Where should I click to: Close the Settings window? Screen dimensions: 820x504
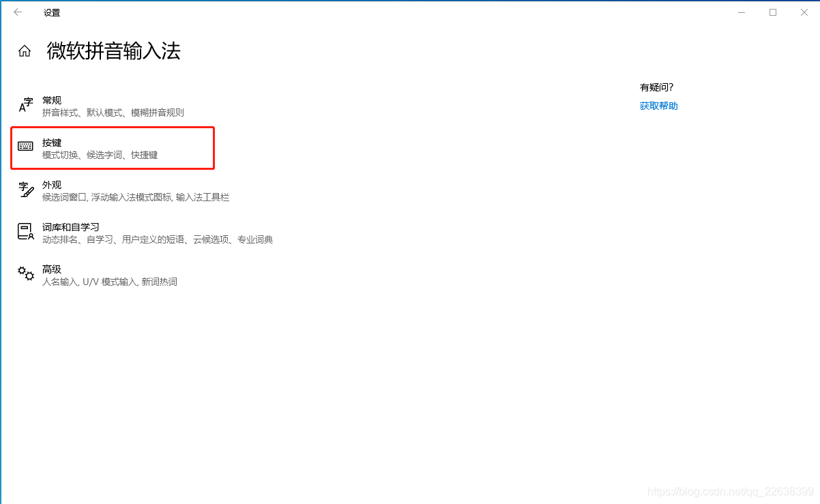coord(804,12)
